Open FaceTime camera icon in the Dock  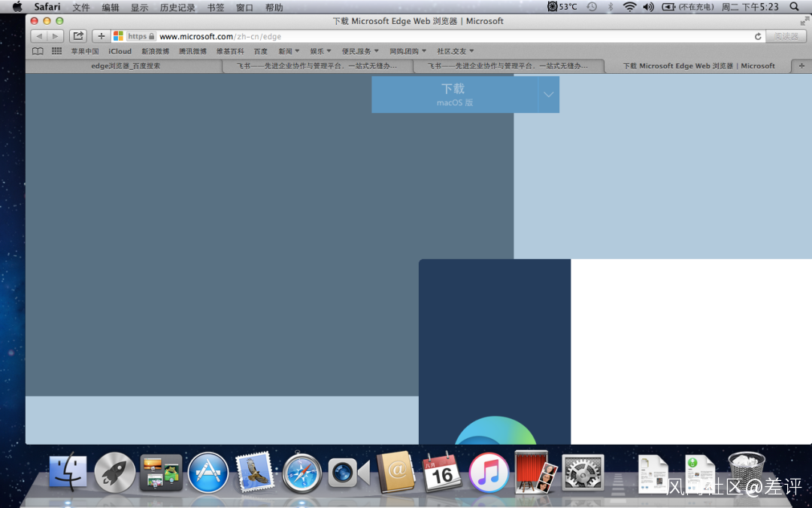349,473
